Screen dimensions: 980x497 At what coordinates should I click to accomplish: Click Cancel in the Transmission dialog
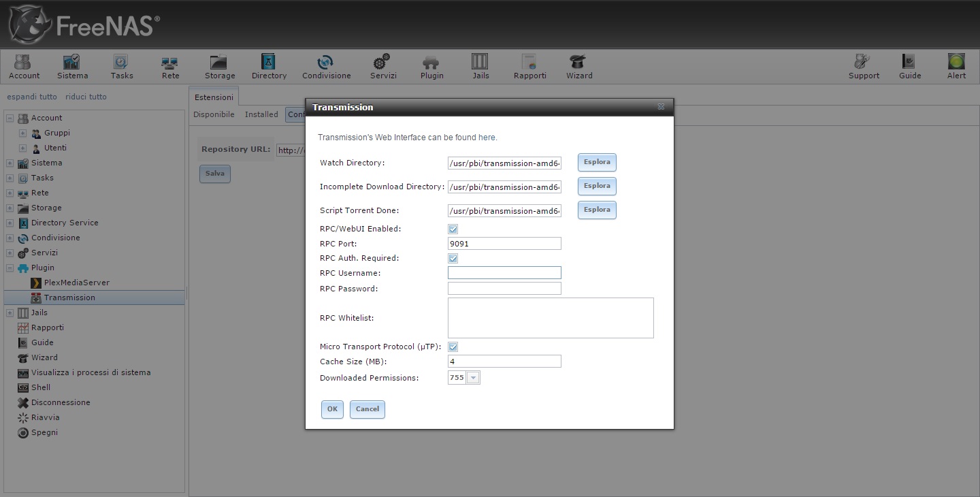pyautogui.click(x=367, y=409)
